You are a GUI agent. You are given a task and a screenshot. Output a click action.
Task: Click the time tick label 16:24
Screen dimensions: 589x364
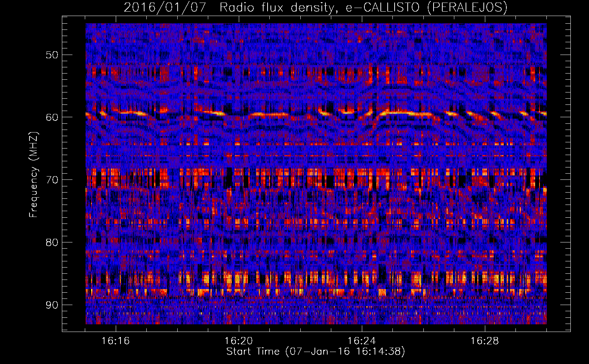[362, 341]
